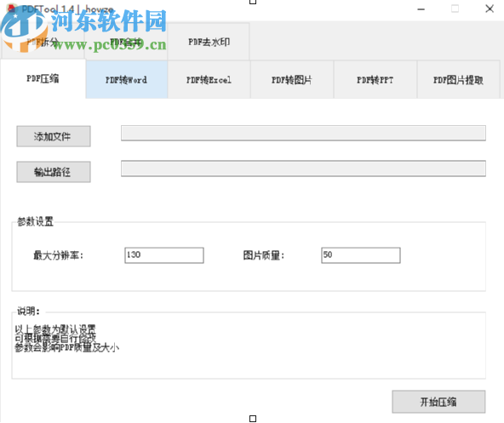Click the 输出路径 button
The image size is (504, 423).
click(x=54, y=172)
